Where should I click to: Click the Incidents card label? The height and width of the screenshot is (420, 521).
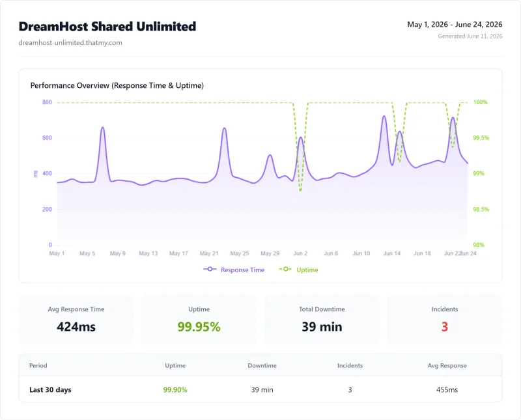tap(445, 309)
